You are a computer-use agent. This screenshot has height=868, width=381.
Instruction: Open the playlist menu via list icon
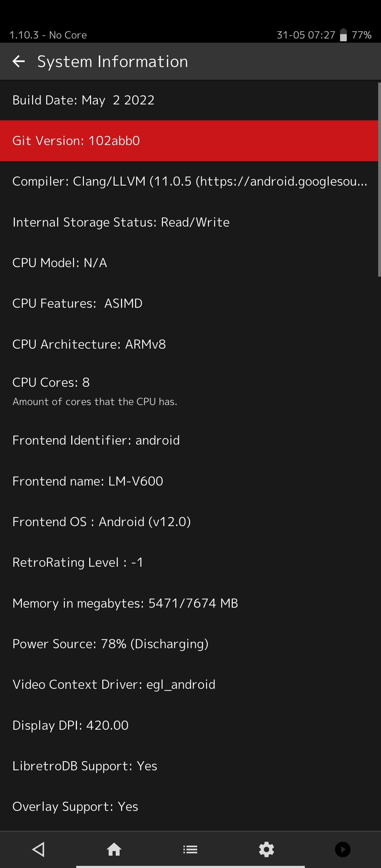coord(190,849)
